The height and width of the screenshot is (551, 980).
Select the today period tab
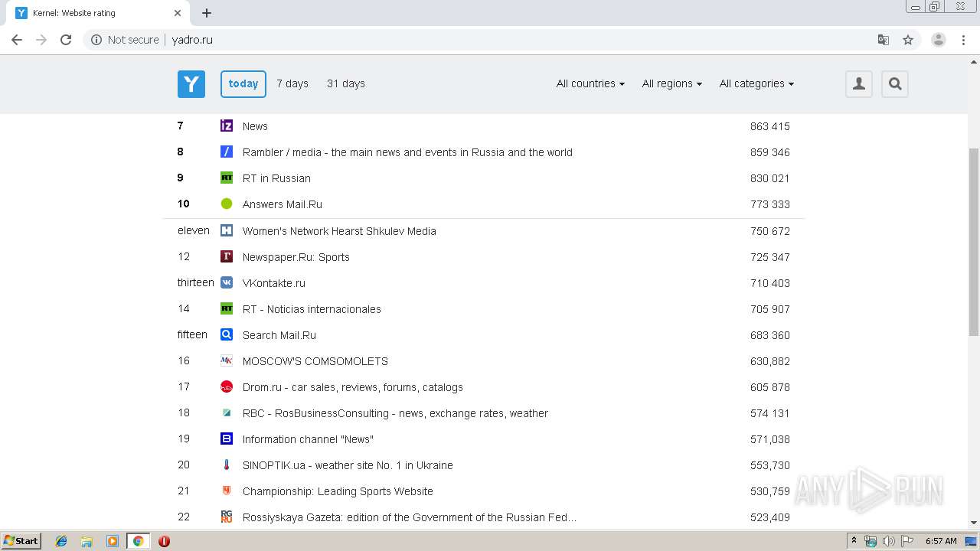tap(243, 84)
